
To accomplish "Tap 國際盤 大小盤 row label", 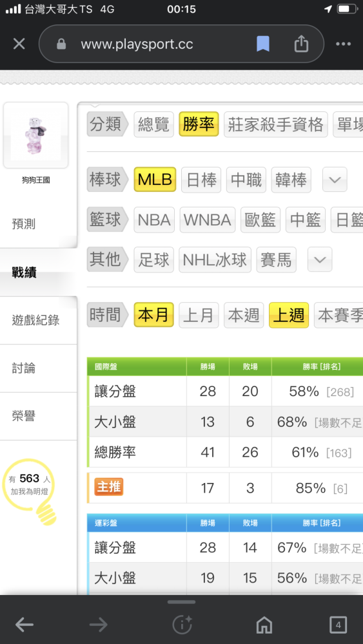I will coord(115,422).
